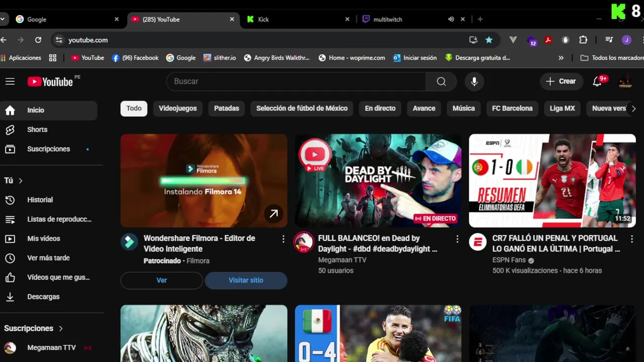The image size is (644, 362).
Task: Select the Patadas chip
Action: [226, 108]
